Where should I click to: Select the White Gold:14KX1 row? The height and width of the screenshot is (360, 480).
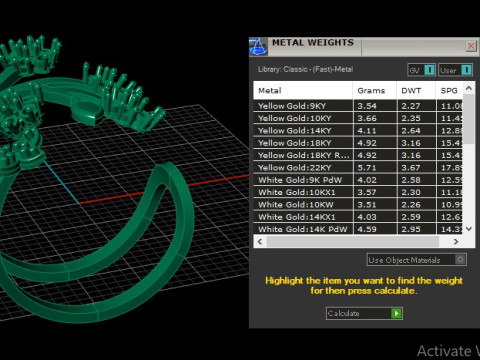coord(358,217)
